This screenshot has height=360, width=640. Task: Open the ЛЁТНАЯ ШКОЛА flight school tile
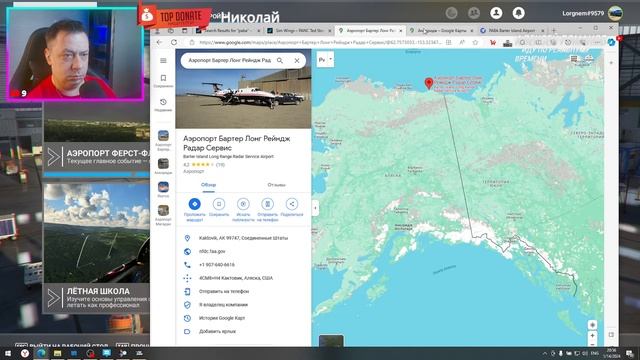(x=96, y=248)
